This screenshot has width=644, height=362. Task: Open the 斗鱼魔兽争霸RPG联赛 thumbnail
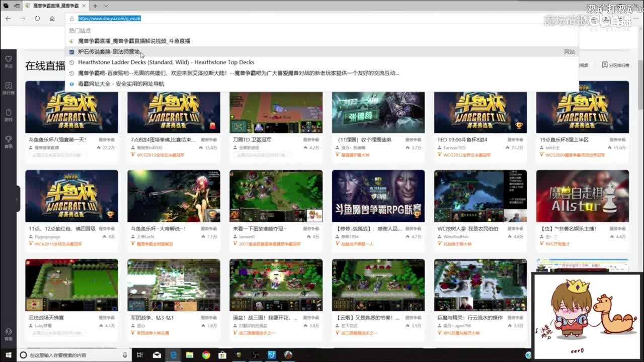pos(378,196)
